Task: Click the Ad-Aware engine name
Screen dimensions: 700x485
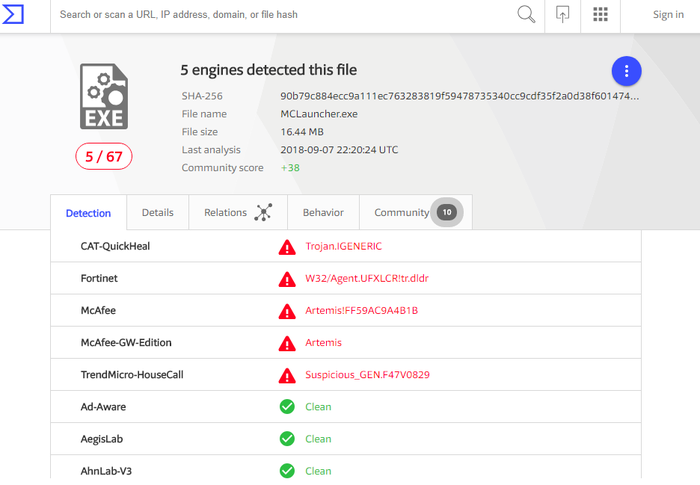Action: pyautogui.click(x=103, y=407)
